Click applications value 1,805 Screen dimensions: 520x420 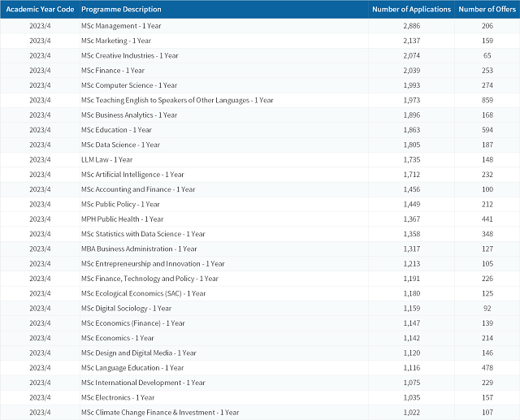click(x=412, y=145)
